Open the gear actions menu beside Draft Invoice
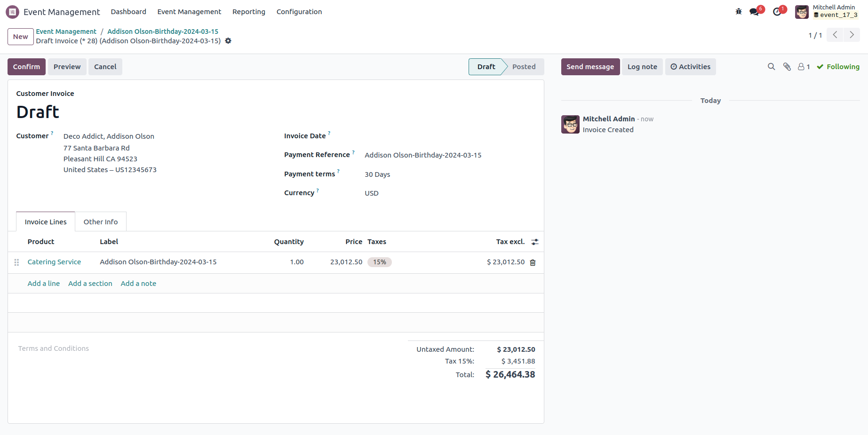Image resolution: width=868 pixels, height=435 pixels. coord(228,41)
